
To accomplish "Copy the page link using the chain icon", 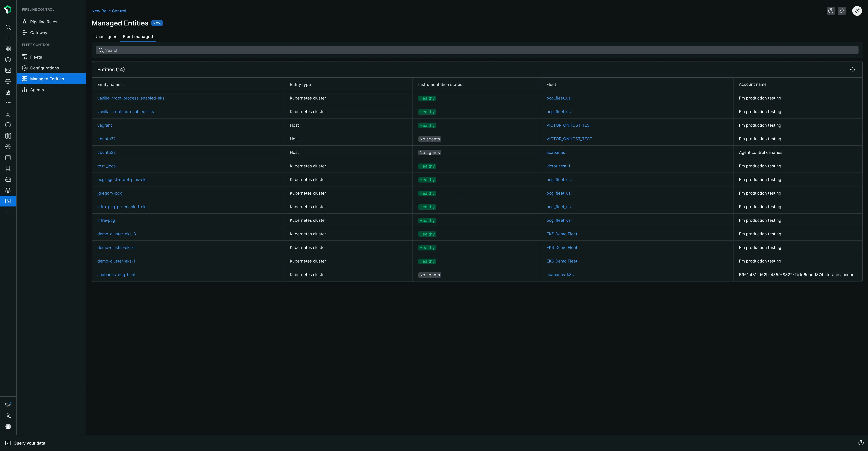I will [842, 11].
